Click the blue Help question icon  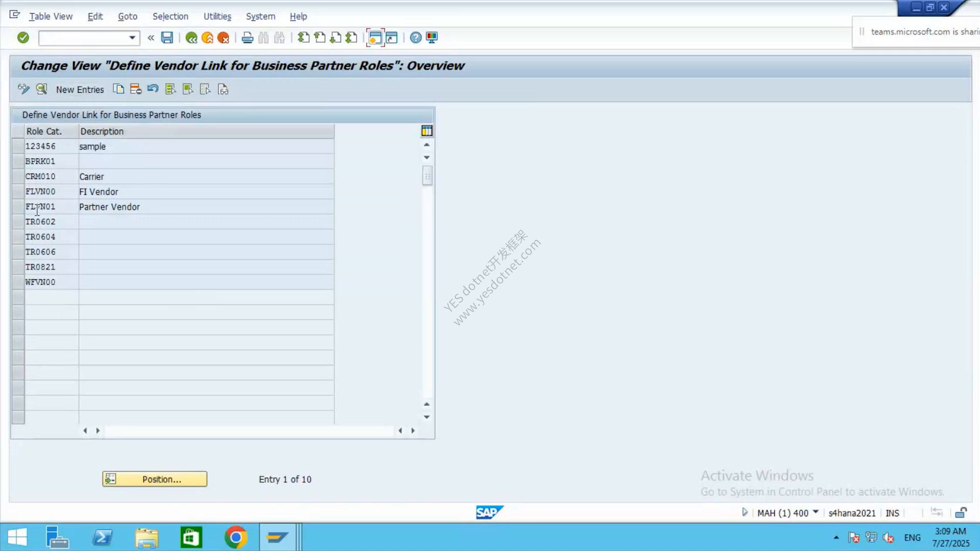(x=416, y=38)
